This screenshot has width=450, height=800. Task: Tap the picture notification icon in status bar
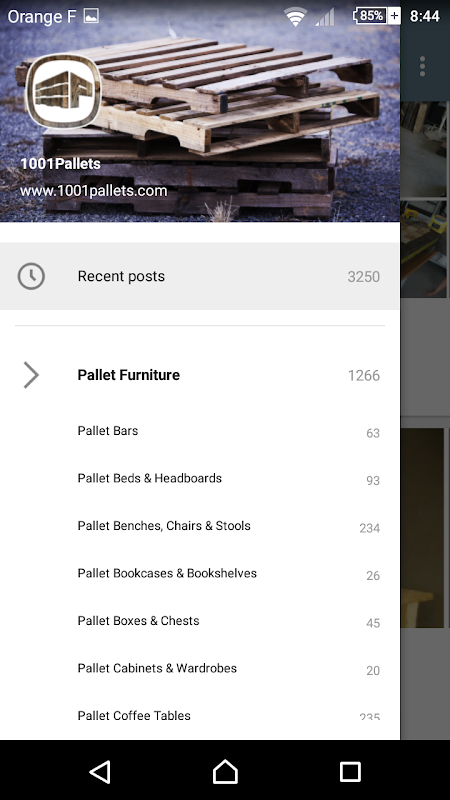pyautogui.click(x=91, y=16)
